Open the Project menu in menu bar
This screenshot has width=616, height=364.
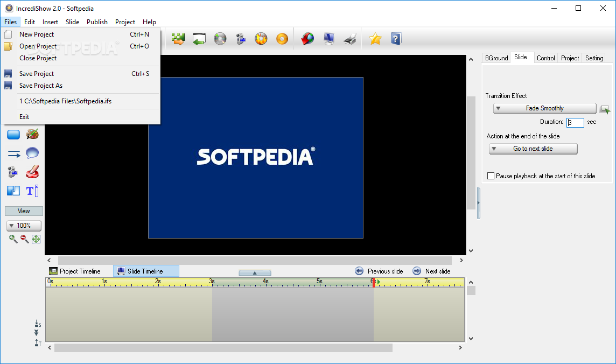click(x=125, y=22)
